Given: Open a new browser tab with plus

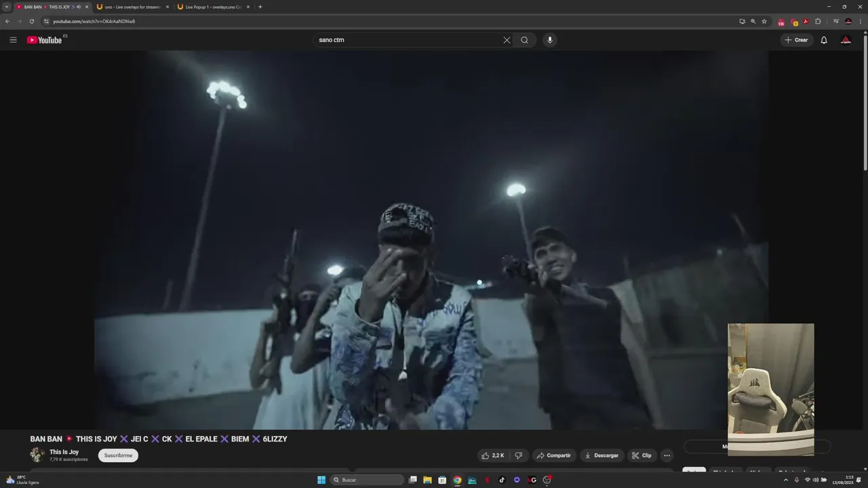Looking at the screenshot, I should (260, 7).
